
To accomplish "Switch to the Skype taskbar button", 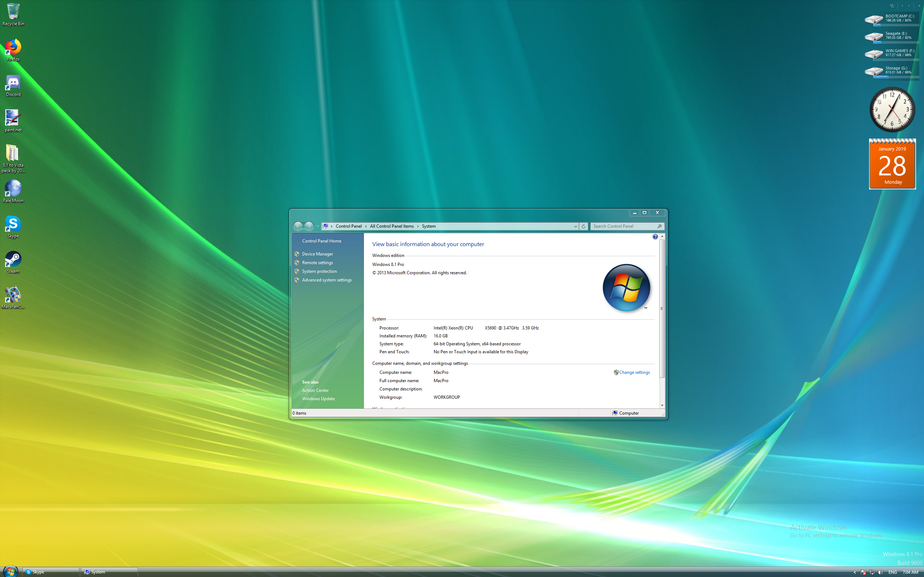I will 51,572.
